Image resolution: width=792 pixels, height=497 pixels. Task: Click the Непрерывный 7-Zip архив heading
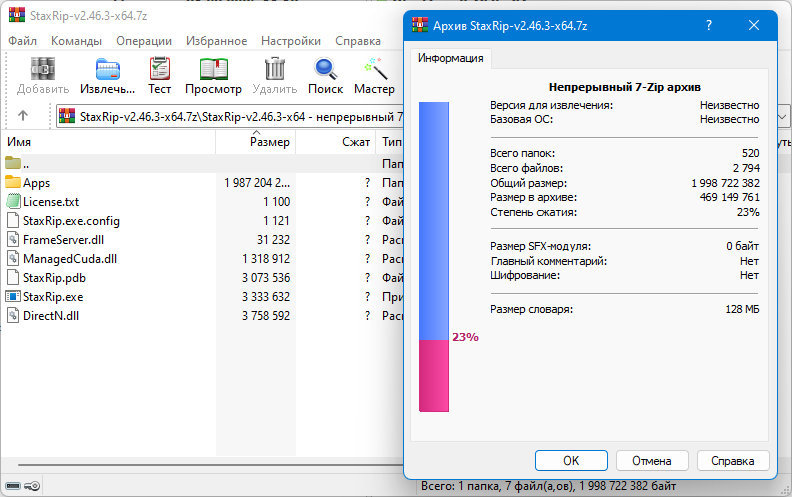(625, 87)
